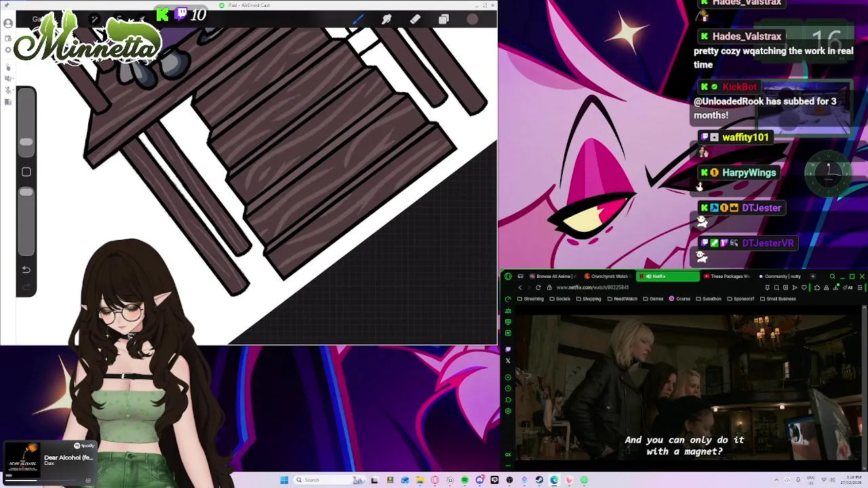Image resolution: width=868 pixels, height=488 pixels.
Task: Open the Read/Watch bookmarks folder
Action: [623, 299]
